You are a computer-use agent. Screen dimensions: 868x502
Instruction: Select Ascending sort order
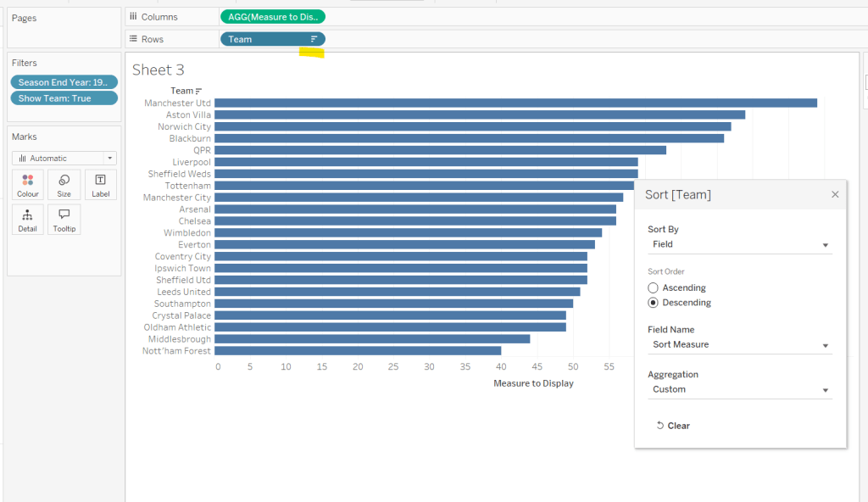(x=654, y=288)
